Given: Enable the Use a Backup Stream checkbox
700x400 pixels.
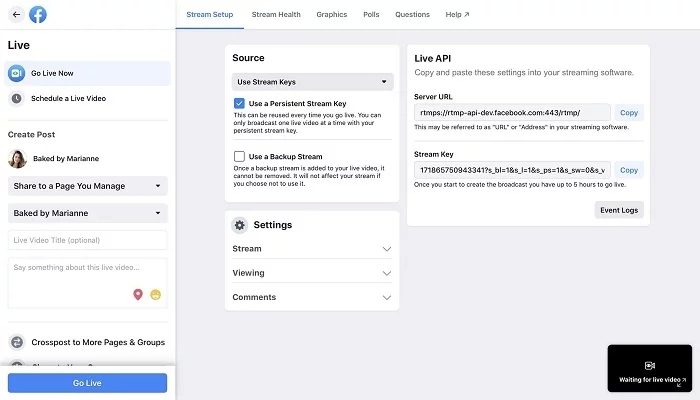Looking at the screenshot, I should [x=239, y=156].
